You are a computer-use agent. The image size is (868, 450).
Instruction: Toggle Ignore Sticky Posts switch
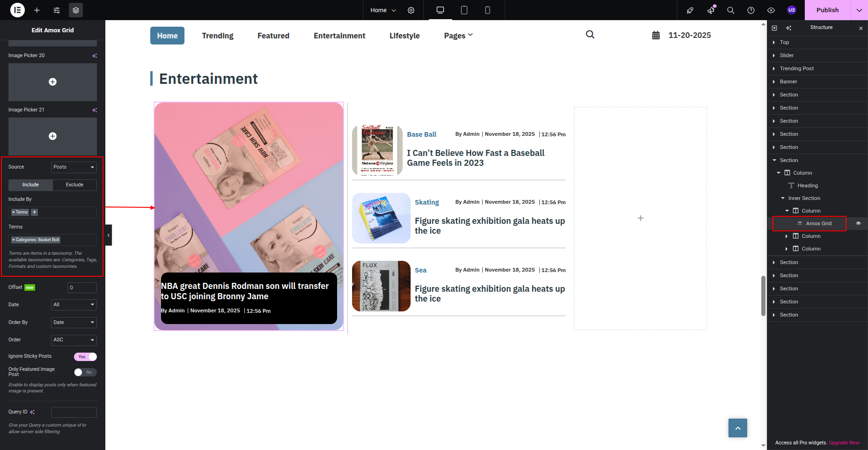click(85, 357)
